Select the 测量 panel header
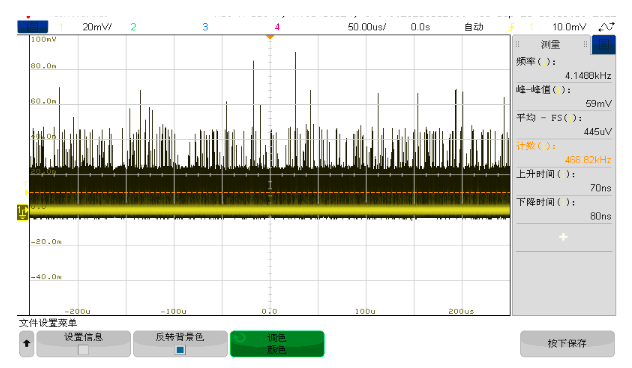Image resolution: width=632 pixels, height=368 pixels. click(551, 44)
